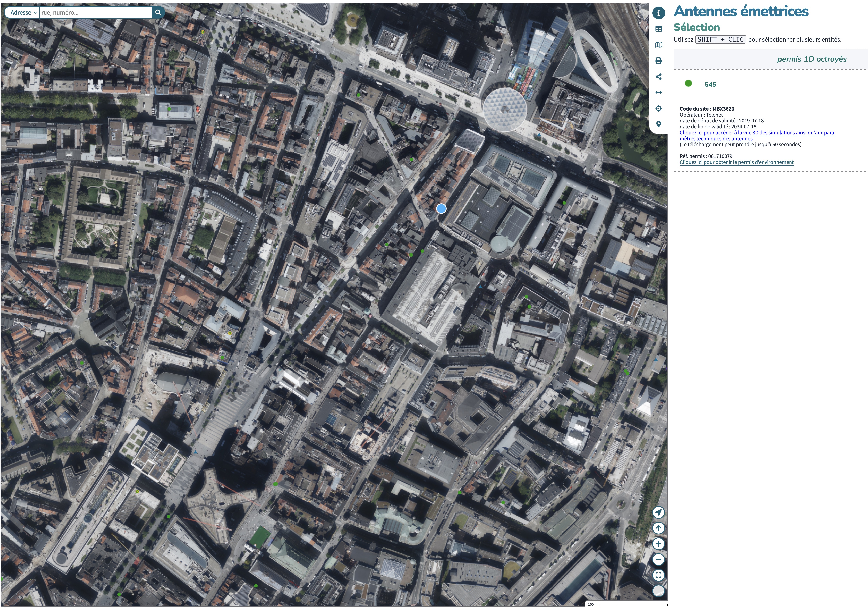This screenshot has width=868, height=608.
Task: Click the selected blue antenna marker
Action: (x=441, y=209)
